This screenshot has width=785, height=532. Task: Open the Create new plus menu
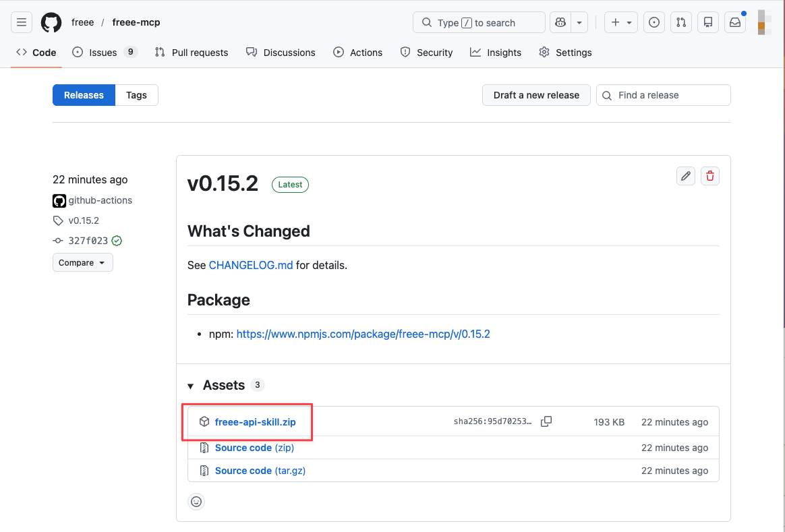pyautogui.click(x=621, y=22)
